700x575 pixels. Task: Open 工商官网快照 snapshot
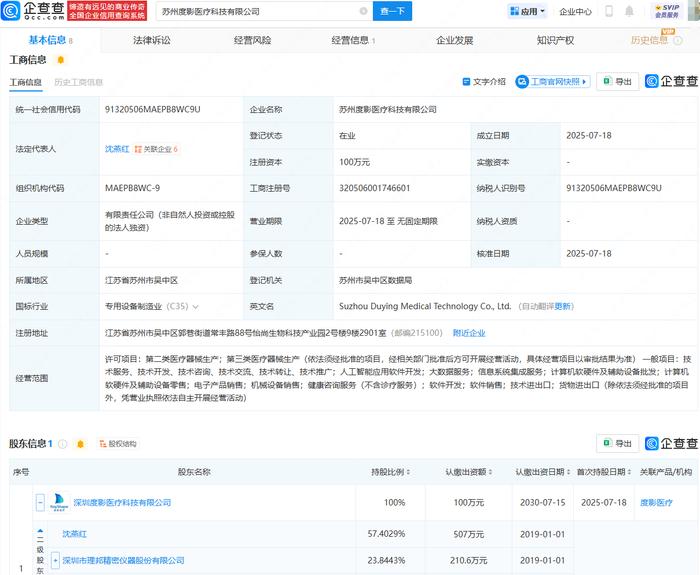tap(553, 82)
